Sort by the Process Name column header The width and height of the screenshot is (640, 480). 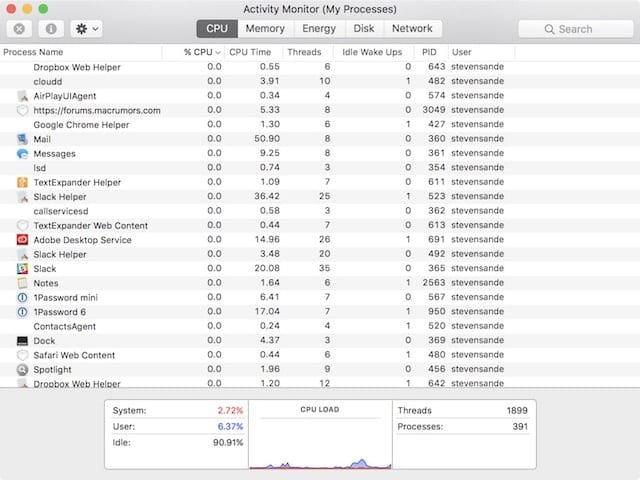[34, 52]
